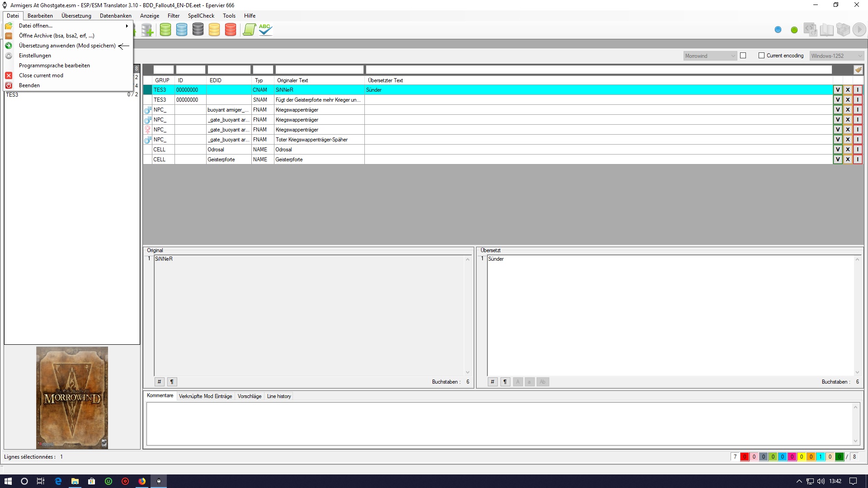
Task: Switch to the Vorschläge tab
Action: pos(249,396)
